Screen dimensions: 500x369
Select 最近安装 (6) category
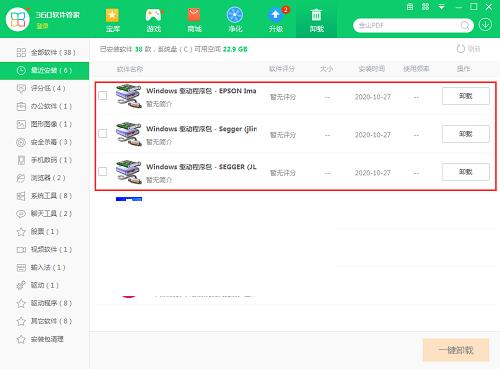(x=45, y=70)
